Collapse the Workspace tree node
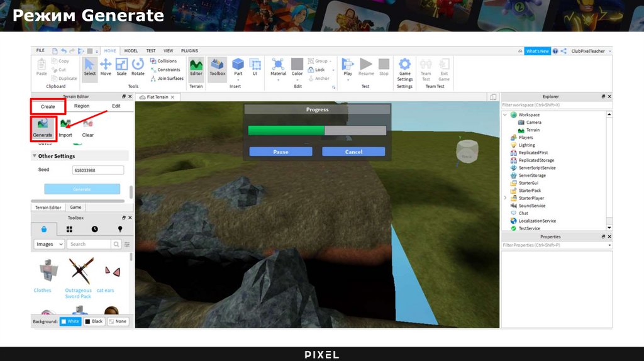 [505, 115]
